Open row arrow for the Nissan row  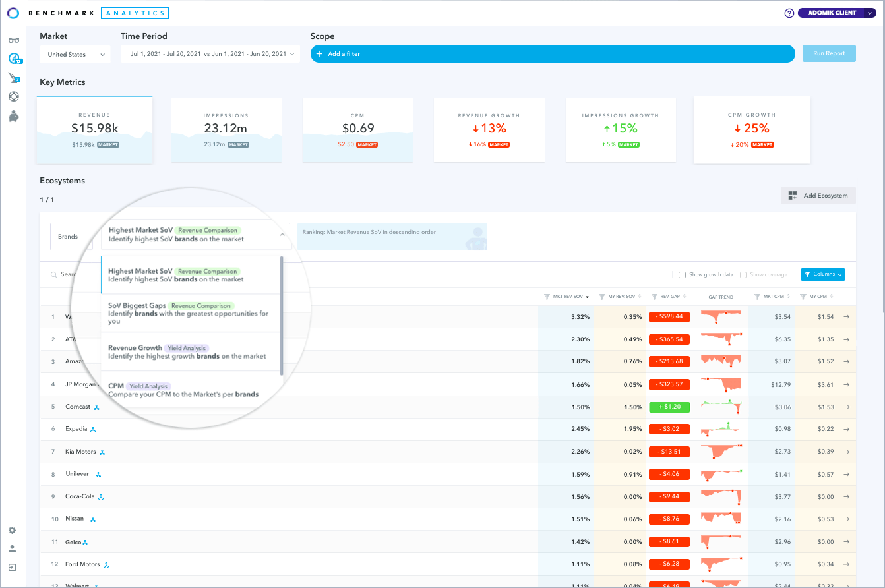pos(847,519)
